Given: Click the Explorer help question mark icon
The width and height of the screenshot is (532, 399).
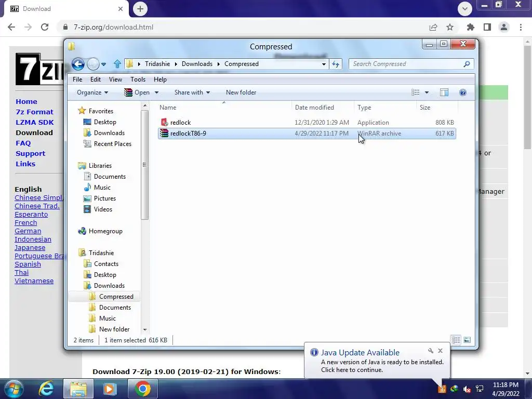Looking at the screenshot, I should coord(463,92).
